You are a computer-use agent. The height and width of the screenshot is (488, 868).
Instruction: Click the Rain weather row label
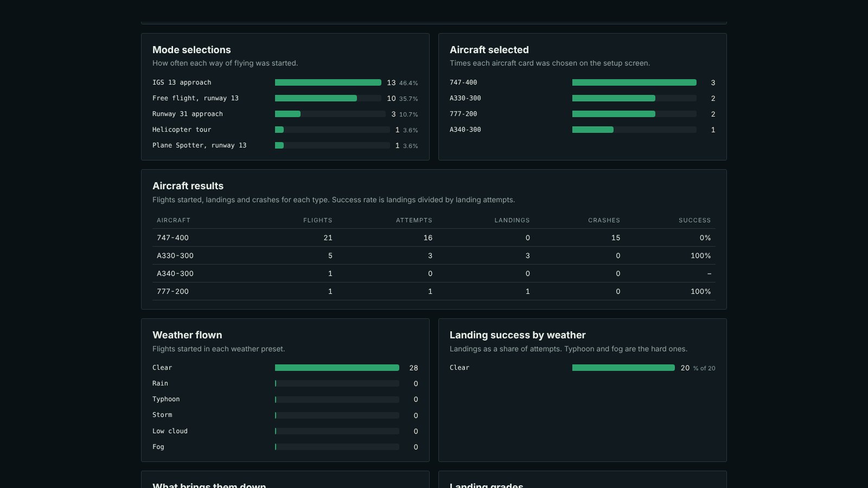click(x=160, y=383)
